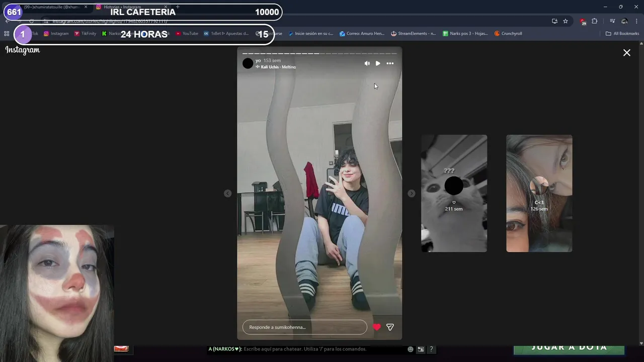The height and width of the screenshot is (362, 644).
Task: Open the Kali Uchis Melting music link
Action: tap(276, 67)
